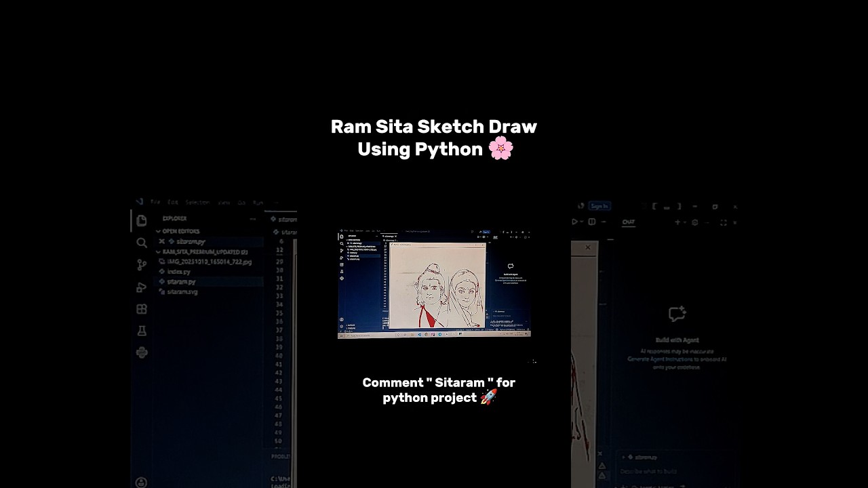
Task: Open the Run menu
Action: pyautogui.click(x=258, y=202)
